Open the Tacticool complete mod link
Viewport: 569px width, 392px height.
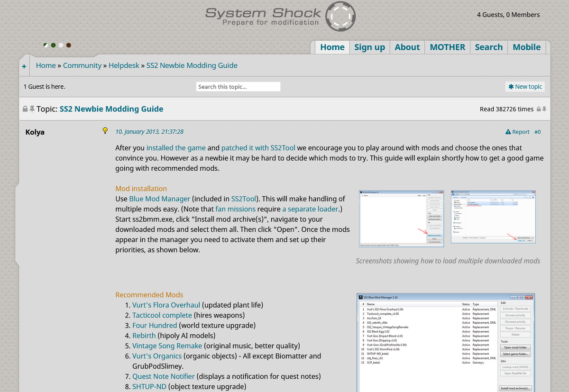tap(162, 315)
